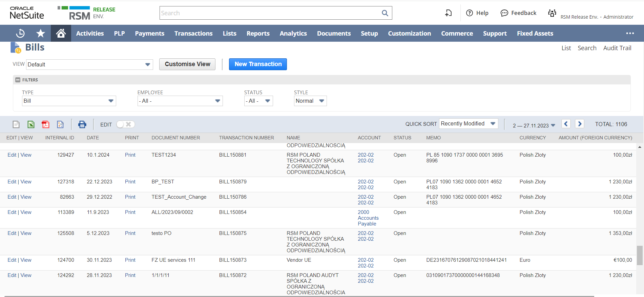Open the role switcher icon
Viewport: 644px width, 297px height.
[552, 13]
